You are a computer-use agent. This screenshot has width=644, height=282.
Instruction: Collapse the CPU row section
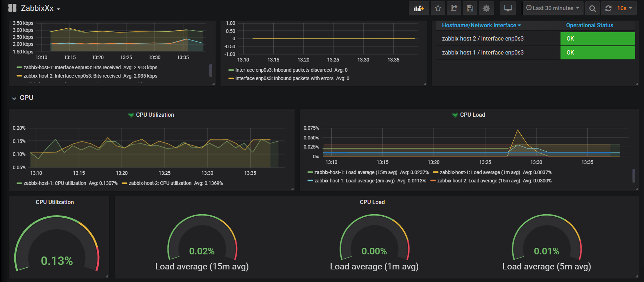(x=23, y=98)
